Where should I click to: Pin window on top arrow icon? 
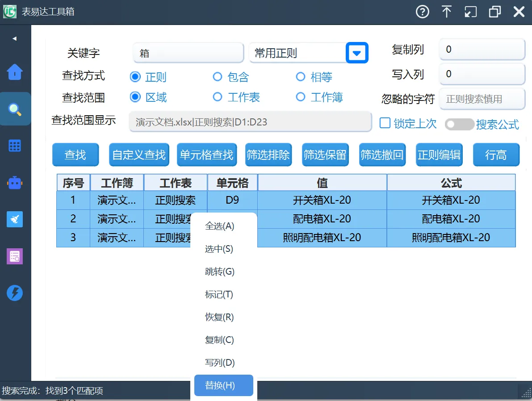[x=447, y=12]
